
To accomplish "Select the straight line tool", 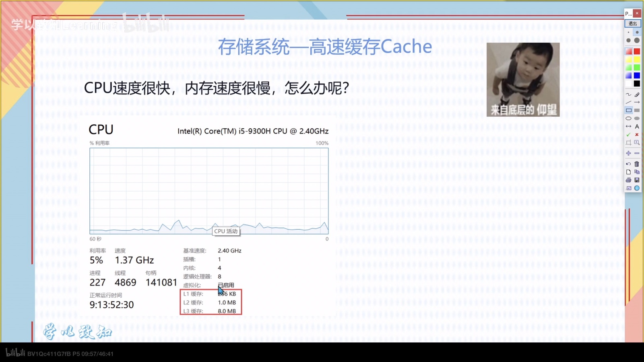I will pyautogui.click(x=628, y=103).
